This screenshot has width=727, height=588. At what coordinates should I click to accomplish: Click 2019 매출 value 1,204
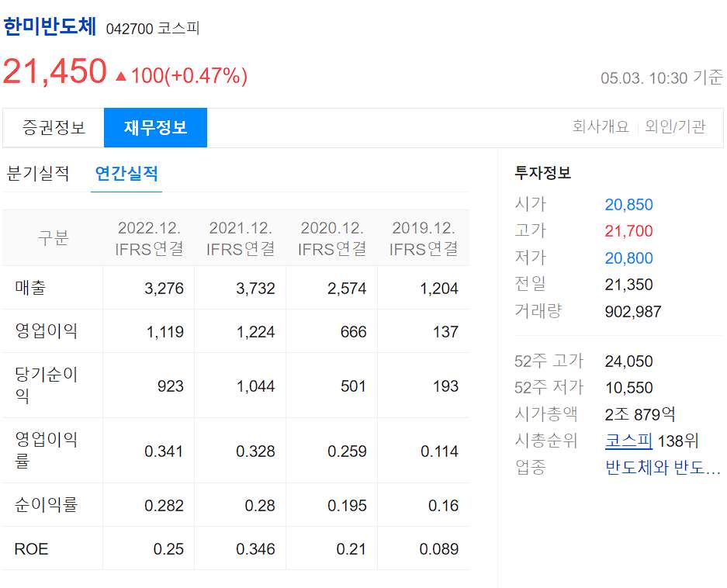click(x=438, y=289)
